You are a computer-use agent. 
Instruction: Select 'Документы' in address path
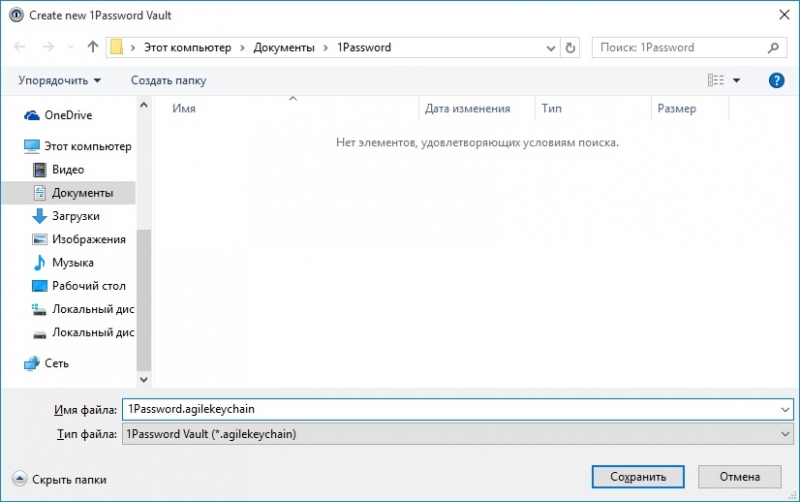(284, 47)
